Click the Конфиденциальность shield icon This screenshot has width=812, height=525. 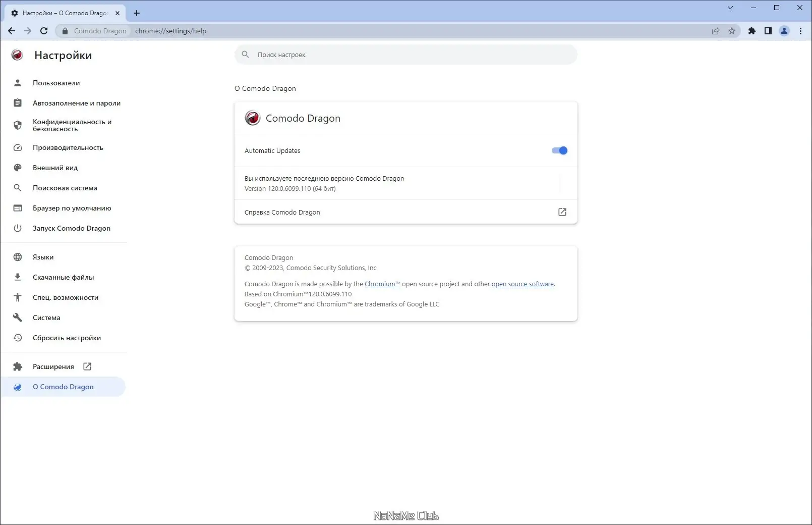(x=18, y=125)
